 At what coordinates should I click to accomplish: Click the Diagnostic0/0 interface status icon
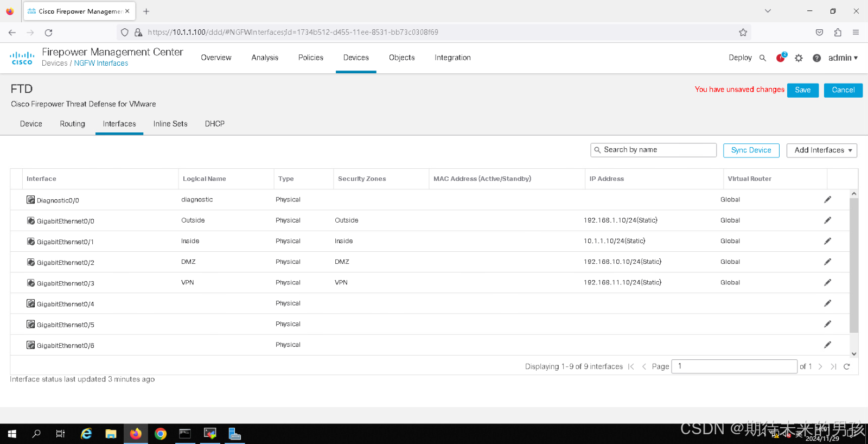[x=31, y=200]
